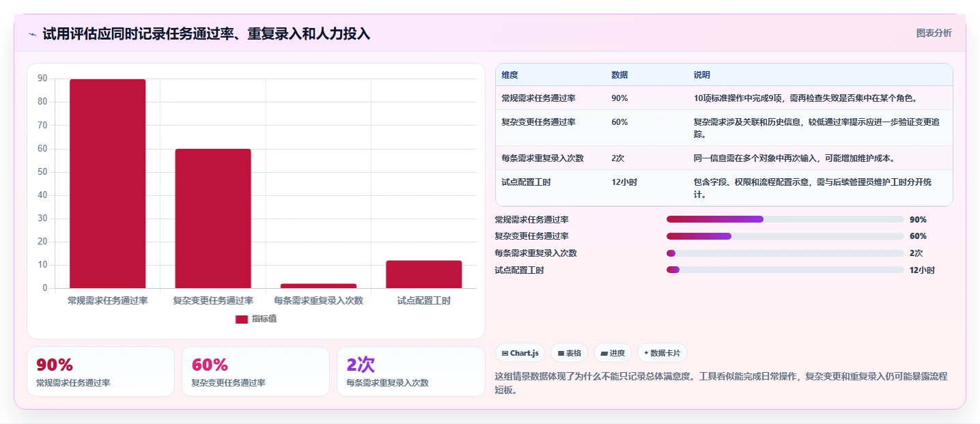
Task: Click description starting 包含字段、权限和流程配置示意
Action: pyautogui.click(x=814, y=188)
